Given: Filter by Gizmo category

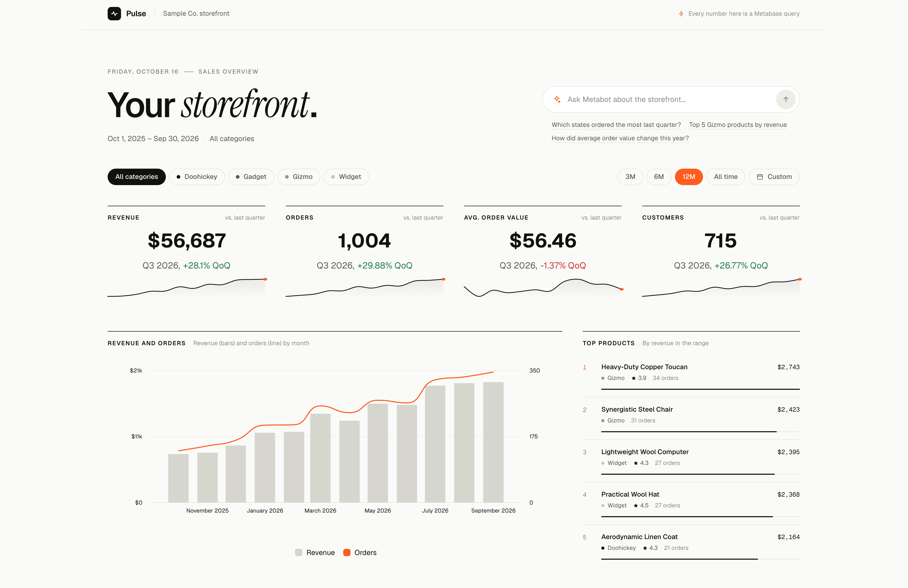Looking at the screenshot, I should pos(299,177).
